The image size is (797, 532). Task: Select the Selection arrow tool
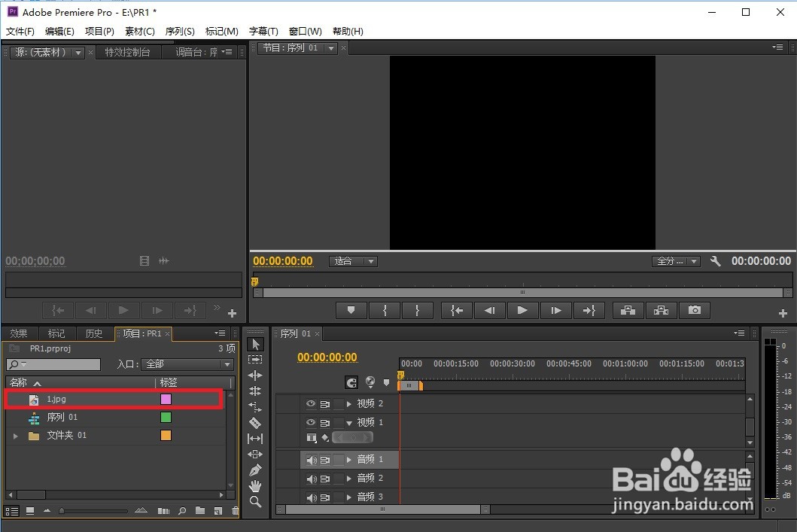pos(256,344)
